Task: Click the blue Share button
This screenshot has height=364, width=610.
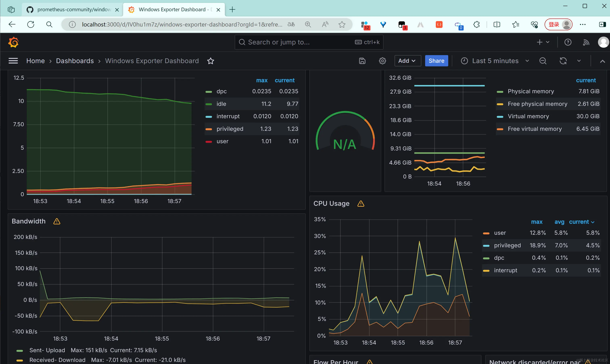Action: pyautogui.click(x=436, y=61)
